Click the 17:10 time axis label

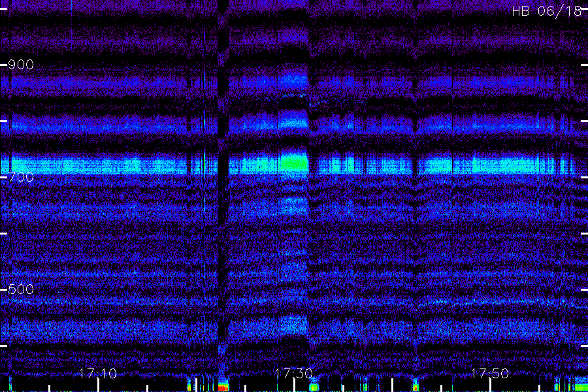click(98, 373)
